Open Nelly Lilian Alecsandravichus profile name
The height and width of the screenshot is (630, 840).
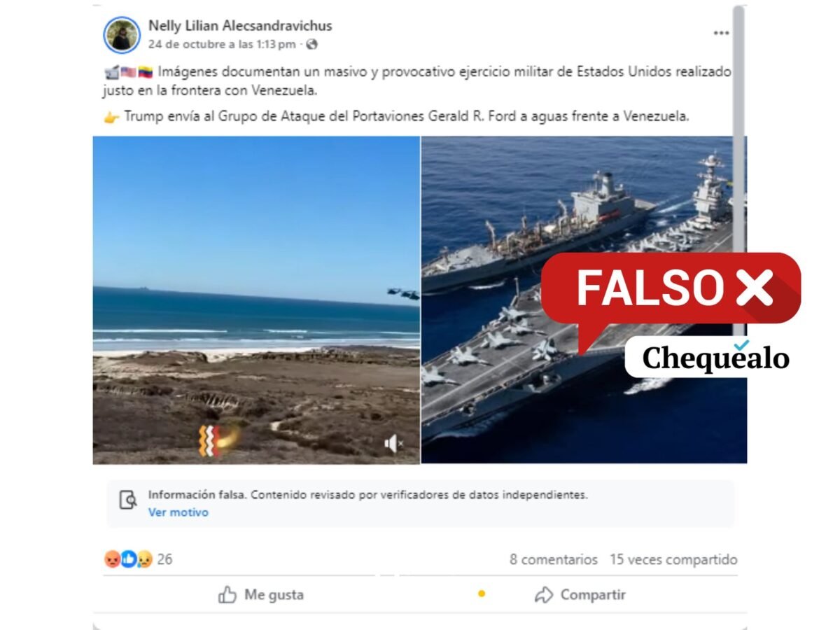240,26
